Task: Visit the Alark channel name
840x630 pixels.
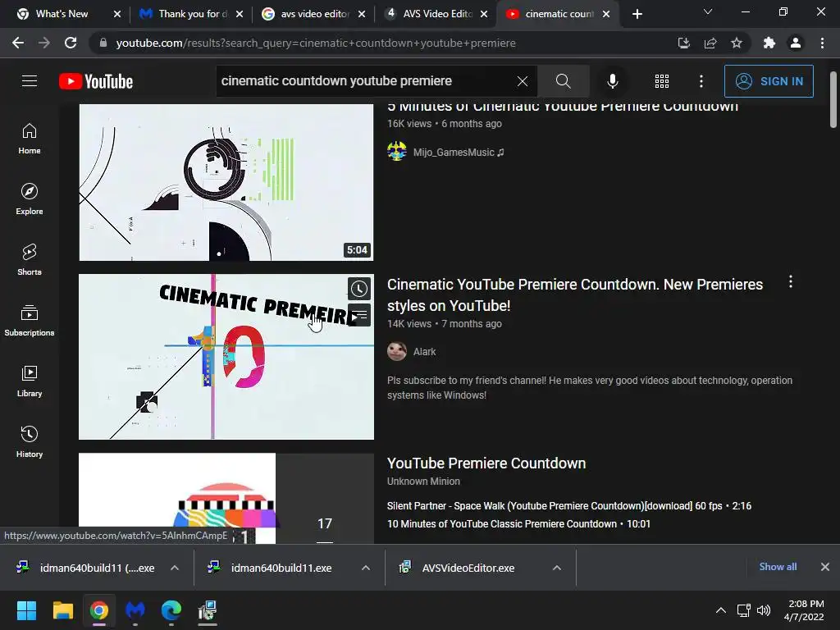Action: [x=424, y=352]
